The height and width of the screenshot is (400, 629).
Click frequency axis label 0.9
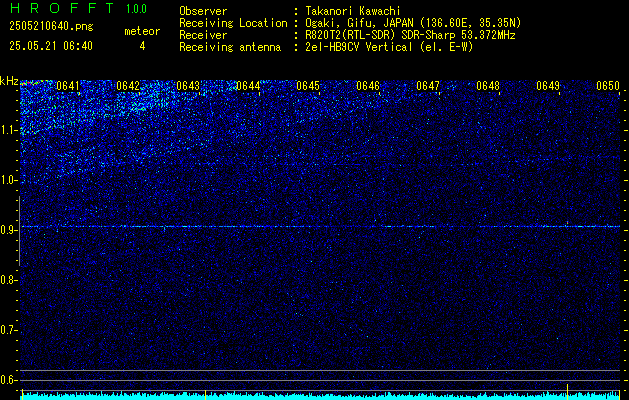point(9,230)
